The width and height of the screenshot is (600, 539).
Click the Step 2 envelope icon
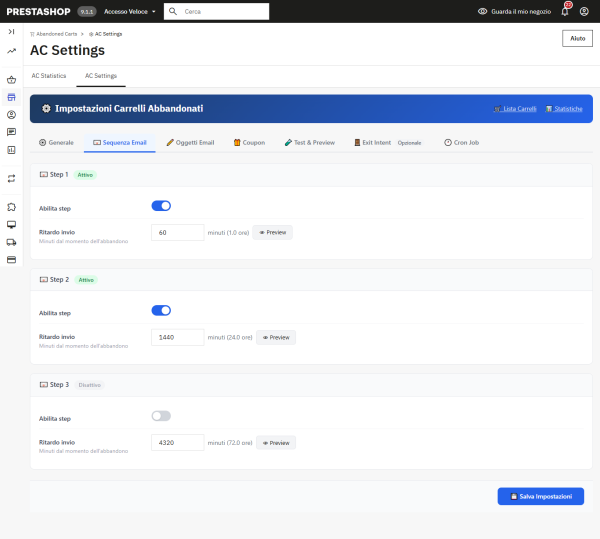[44, 280]
